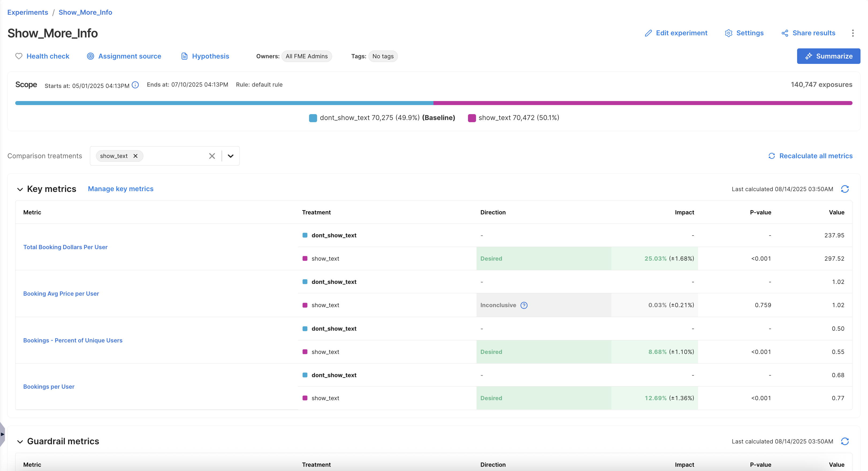Refresh Guardrail metrics with the reload icon
The width and height of the screenshot is (868, 471).
(x=844, y=441)
